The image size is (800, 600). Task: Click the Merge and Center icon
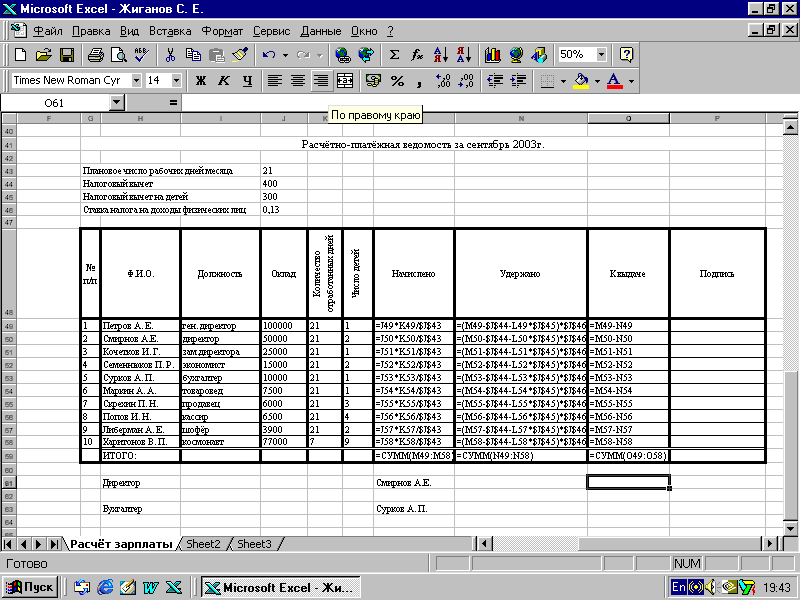point(345,80)
